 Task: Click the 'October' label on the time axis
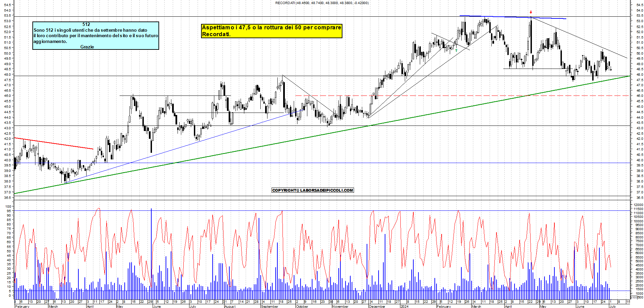(x=302, y=306)
